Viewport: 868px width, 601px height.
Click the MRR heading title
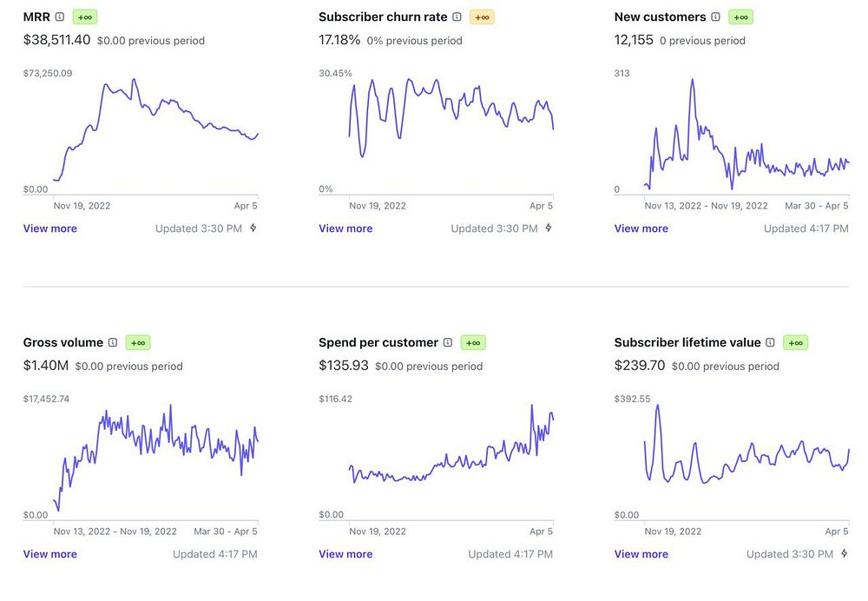(x=36, y=17)
